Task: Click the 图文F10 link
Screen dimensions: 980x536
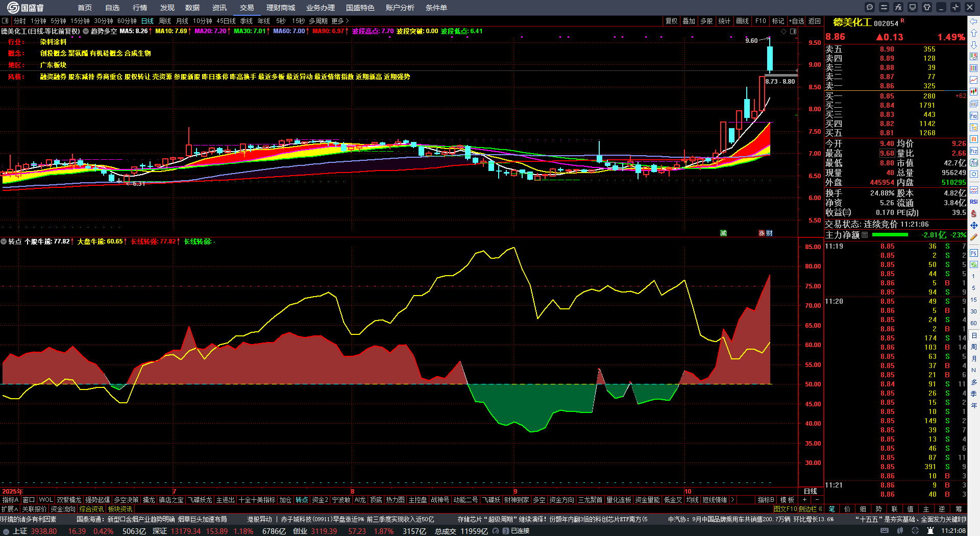Action: (x=785, y=509)
